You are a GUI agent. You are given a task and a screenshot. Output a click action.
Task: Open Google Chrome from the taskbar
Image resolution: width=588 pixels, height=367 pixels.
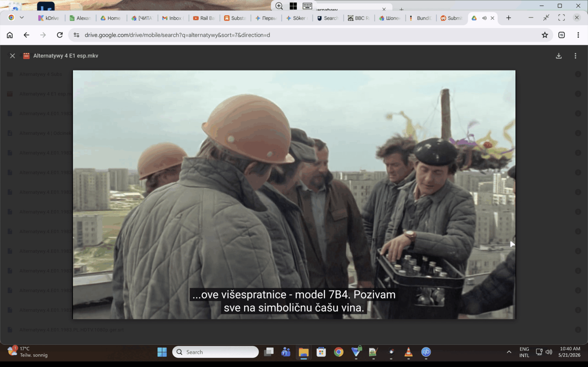point(339,352)
